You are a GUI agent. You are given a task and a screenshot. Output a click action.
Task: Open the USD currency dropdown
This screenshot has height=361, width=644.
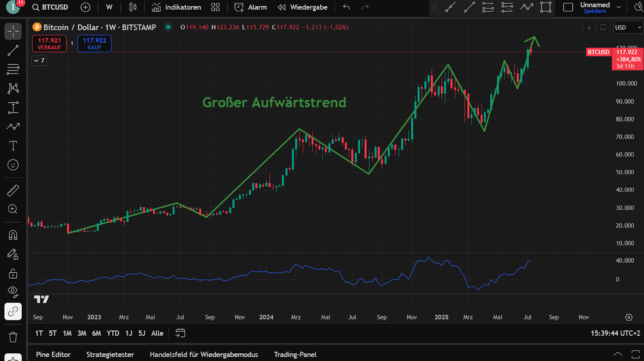click(x=628, y=27)
